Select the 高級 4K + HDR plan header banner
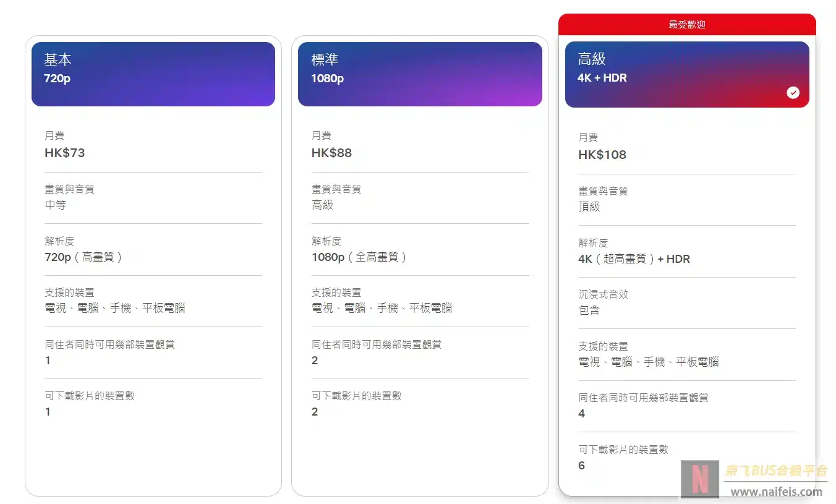 (x=687, y=73)
